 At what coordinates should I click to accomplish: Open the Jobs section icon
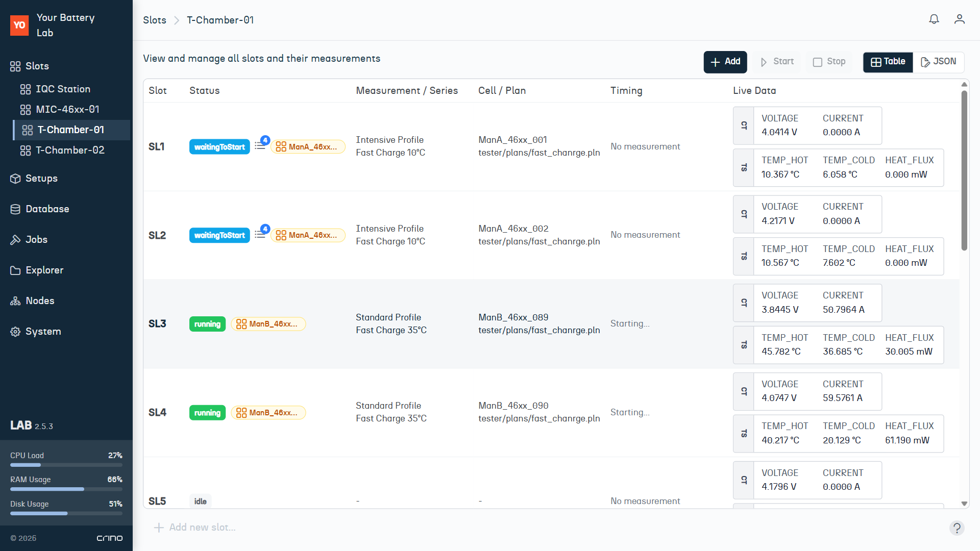(x=15, y=239)
